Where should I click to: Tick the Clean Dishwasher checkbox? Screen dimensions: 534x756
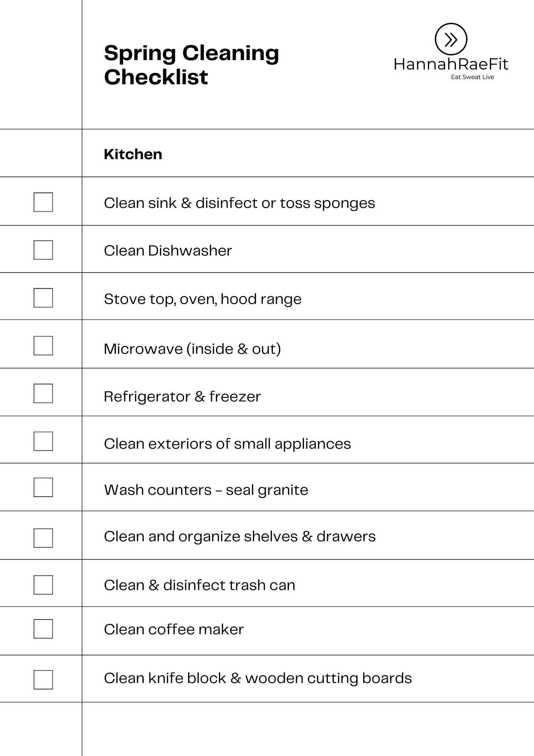pyautogui.click(x=43, y=250)
